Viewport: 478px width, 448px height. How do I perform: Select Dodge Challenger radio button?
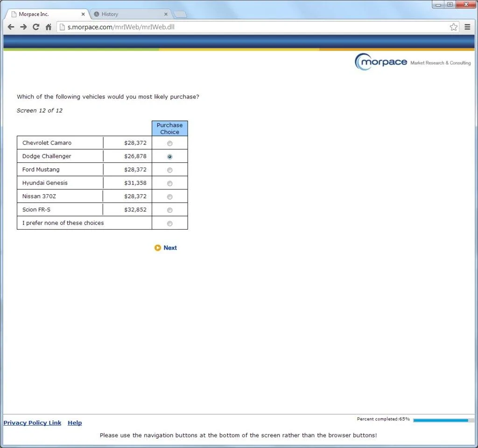point(170,157)
